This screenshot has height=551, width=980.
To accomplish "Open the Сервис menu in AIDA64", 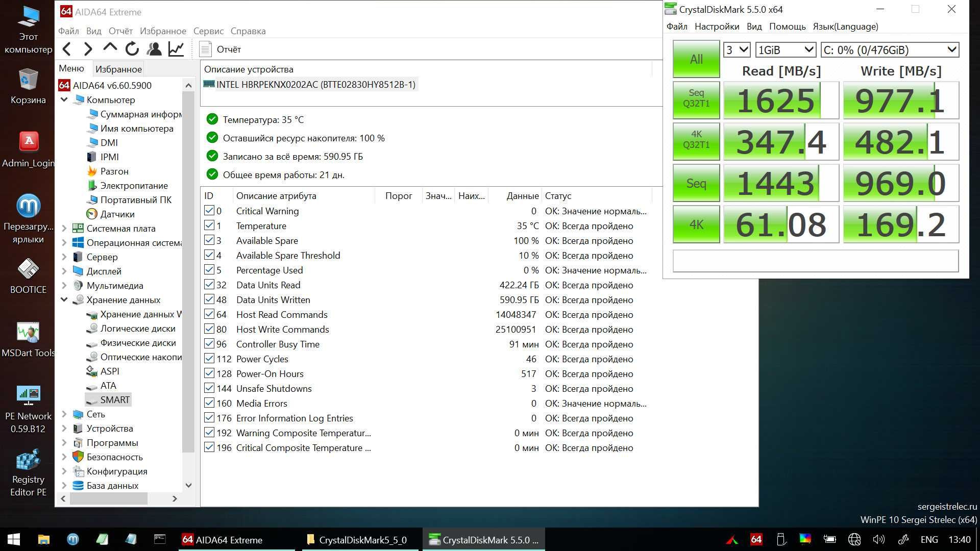I will pos(208,31).
